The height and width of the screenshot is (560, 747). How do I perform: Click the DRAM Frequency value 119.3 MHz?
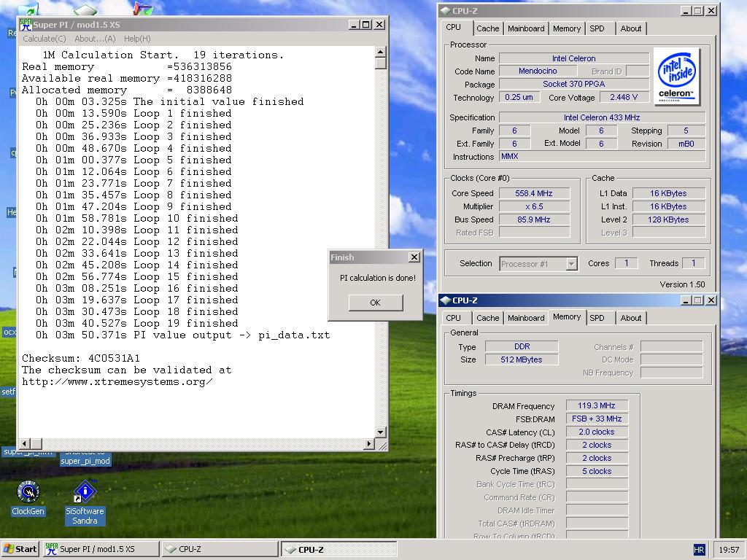597,405
